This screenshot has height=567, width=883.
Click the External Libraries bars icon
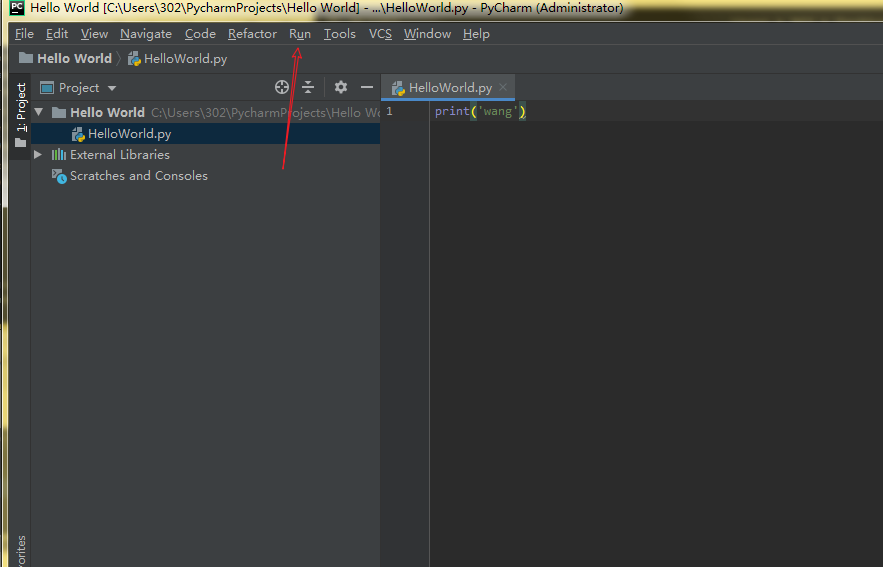click(59, 154)
